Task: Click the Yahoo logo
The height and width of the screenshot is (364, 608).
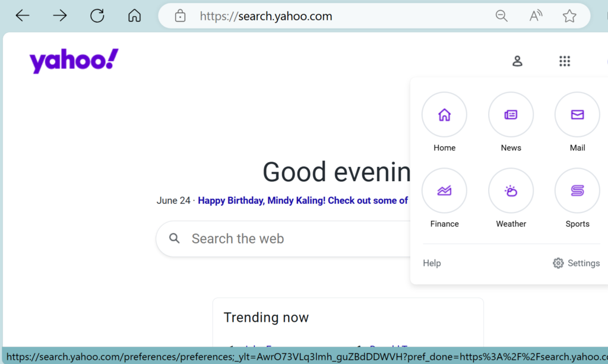Action: [74, 61]
